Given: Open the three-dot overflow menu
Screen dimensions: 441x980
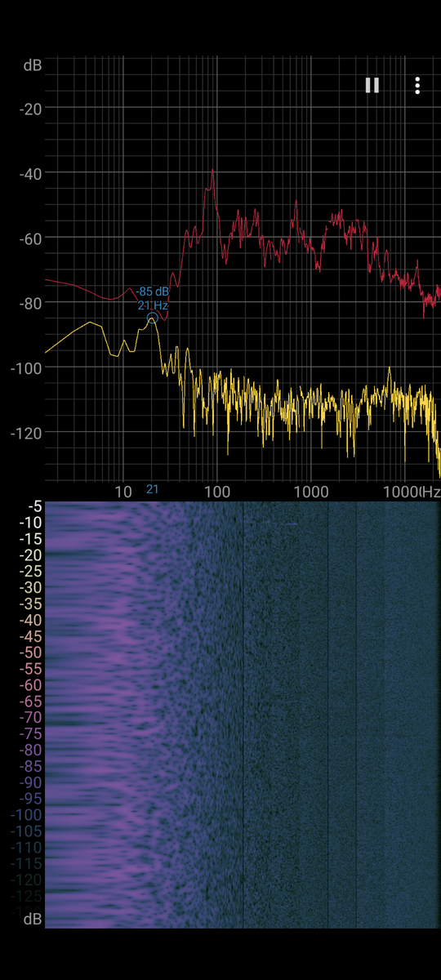Looking at the screenshot, I should (417, 85).
